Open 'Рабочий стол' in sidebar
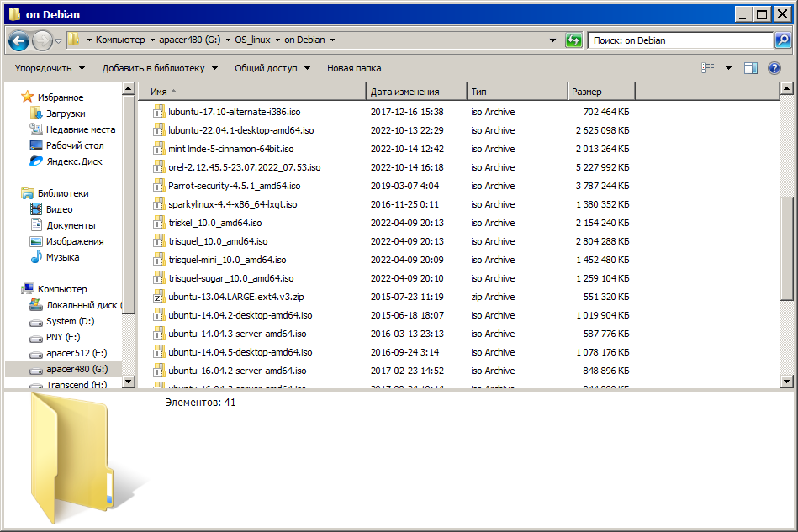The image size is (798, 532). (x=75, y=145)
